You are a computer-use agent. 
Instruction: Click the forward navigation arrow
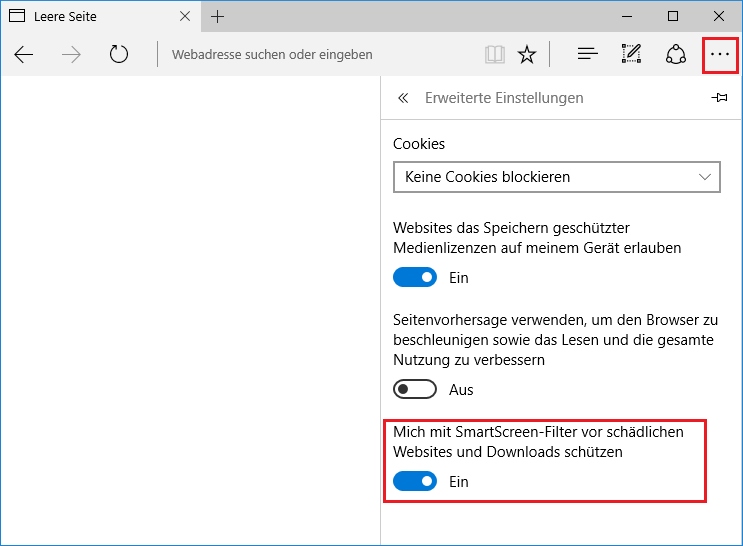(71, 55)
